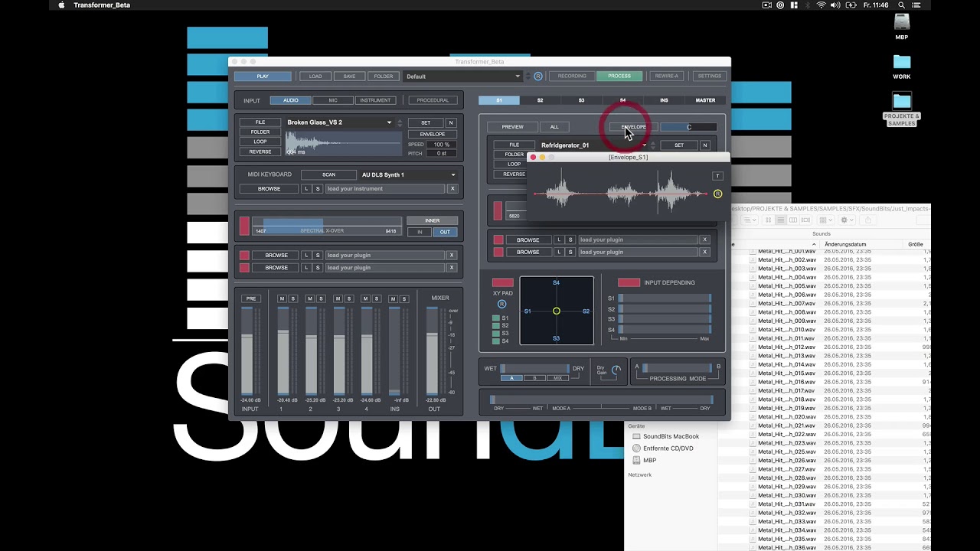Viewport: 980px width, 551px height.
Task: Click the Dry Gain knob
Action: [x=616, y=370]
